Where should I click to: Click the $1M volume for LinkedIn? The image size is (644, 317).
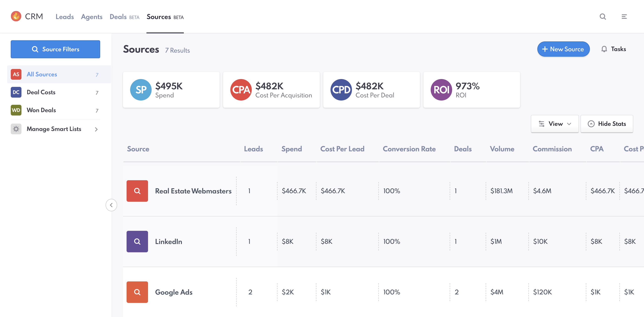click(x=496, y=241)
